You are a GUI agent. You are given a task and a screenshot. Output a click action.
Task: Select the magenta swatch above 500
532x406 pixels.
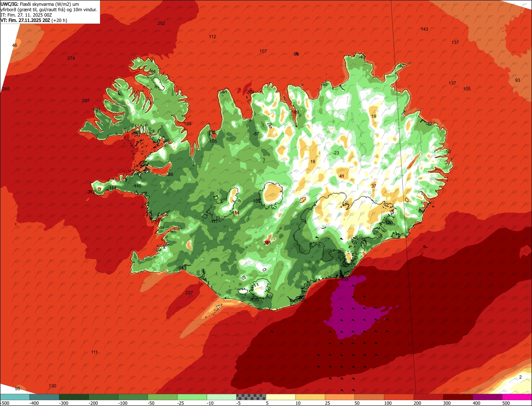[x=517, y=396]
